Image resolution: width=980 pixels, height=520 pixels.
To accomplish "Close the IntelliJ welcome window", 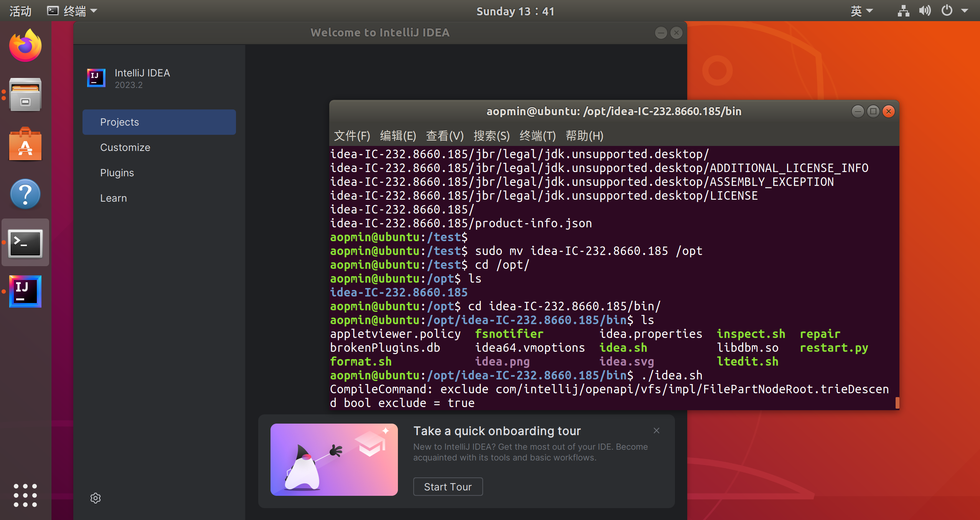I will click(676, 33).
